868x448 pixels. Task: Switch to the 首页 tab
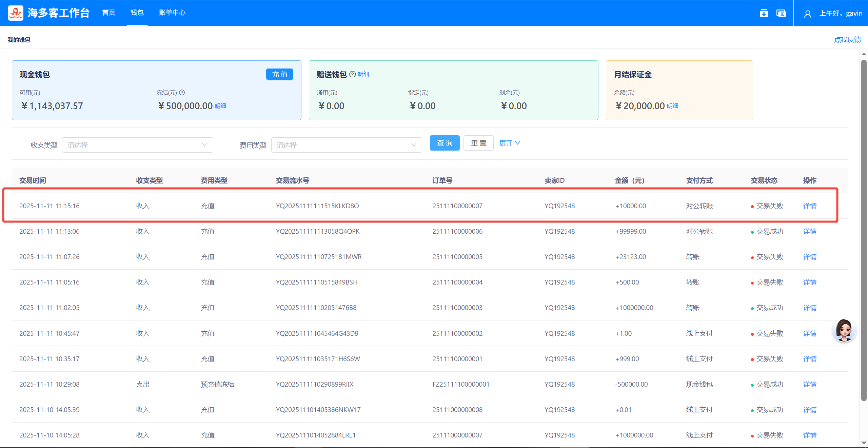[x=108, y=13]
